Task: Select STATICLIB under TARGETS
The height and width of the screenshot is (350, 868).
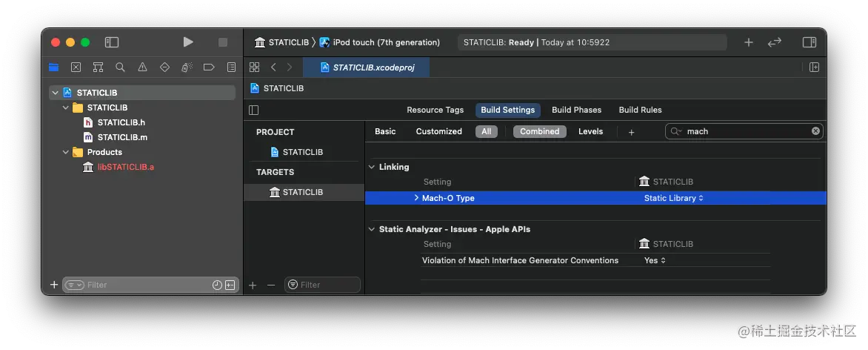Action: (x=304, y=192)
